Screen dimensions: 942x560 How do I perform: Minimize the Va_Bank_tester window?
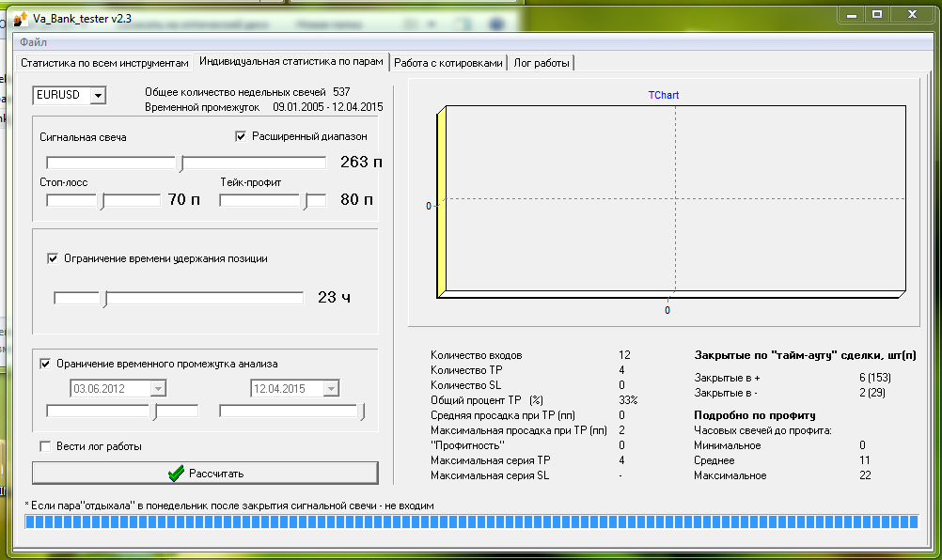[852, 15]
